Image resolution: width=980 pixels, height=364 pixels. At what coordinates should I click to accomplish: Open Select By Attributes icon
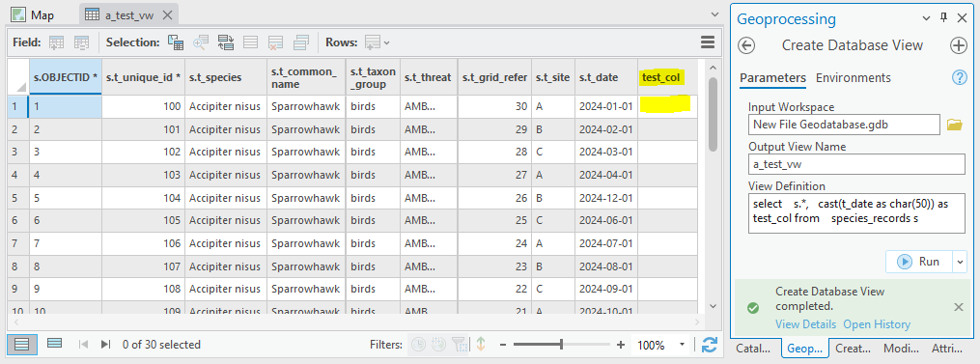coord(176,42)
